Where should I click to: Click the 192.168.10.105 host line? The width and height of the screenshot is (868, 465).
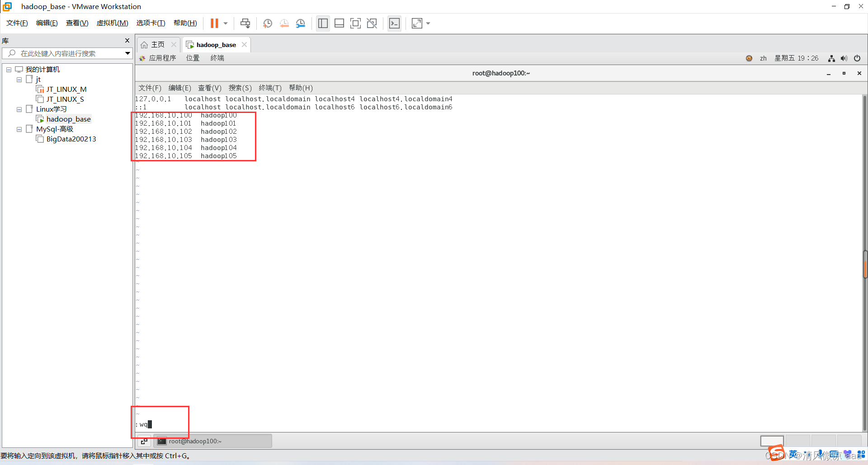(186, 156)
